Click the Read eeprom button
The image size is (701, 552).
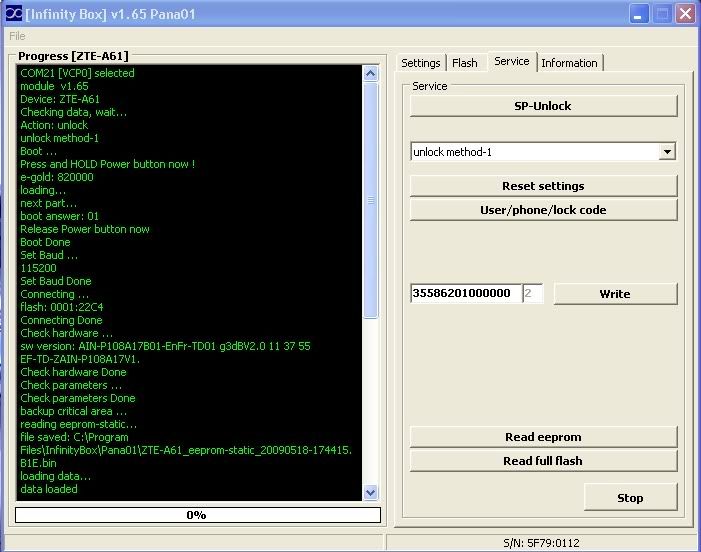543,437
